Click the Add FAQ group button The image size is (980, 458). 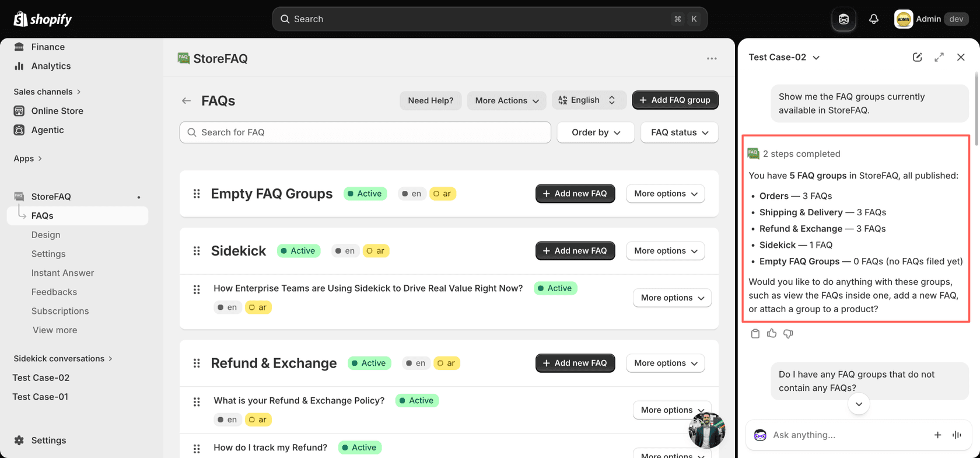[x=675, y=100]
